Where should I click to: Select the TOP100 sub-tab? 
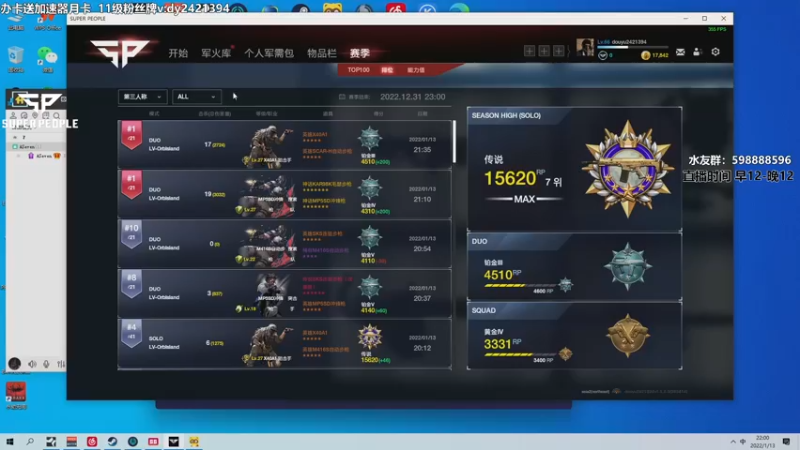pyautogui.click(x=358, y=70)
